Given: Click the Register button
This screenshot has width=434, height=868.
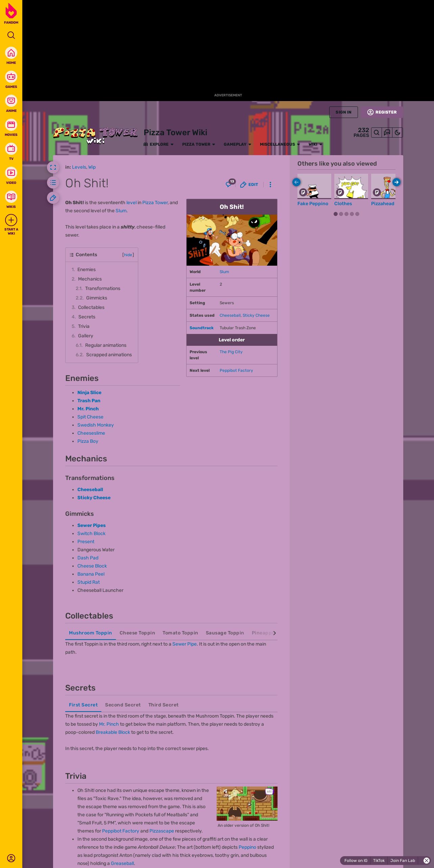Looking at the screenshot, I should coord(382,112).
